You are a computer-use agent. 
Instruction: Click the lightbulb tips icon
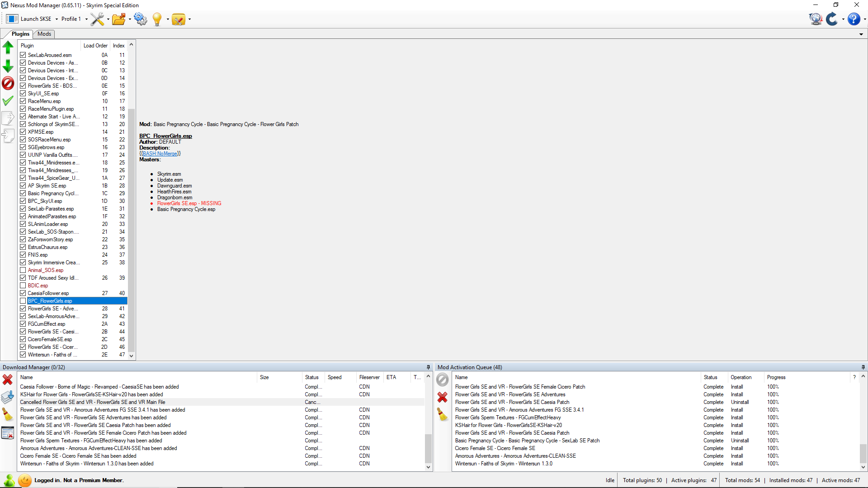click(x=157, y=19)
